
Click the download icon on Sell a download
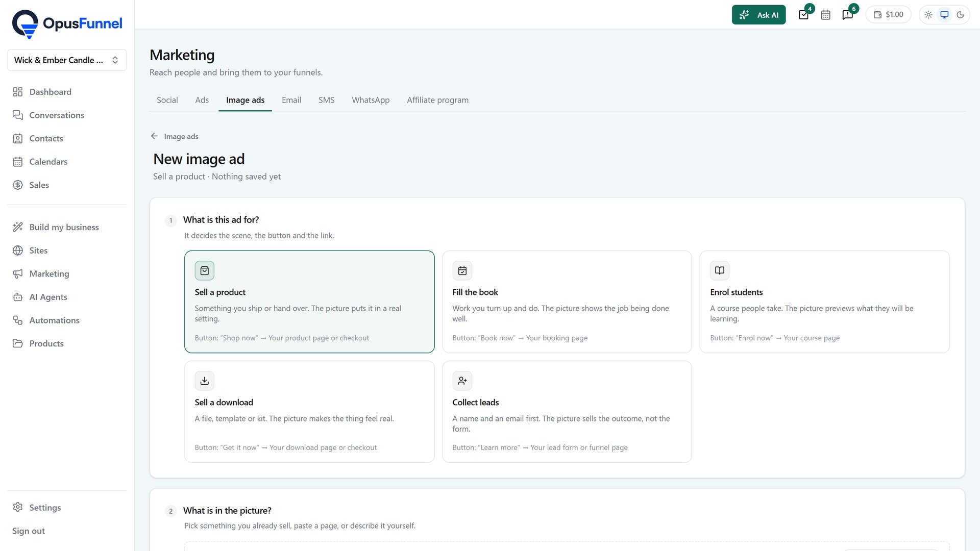pos(205,381)
